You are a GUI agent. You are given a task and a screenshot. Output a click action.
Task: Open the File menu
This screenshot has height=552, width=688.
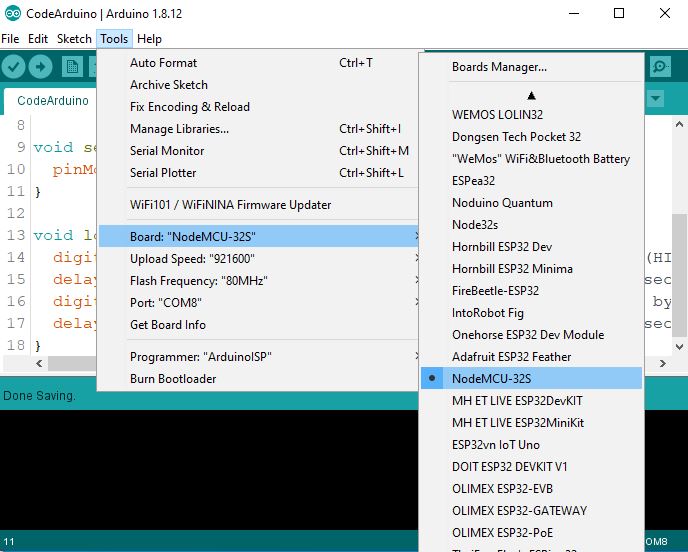coord(10,39)
